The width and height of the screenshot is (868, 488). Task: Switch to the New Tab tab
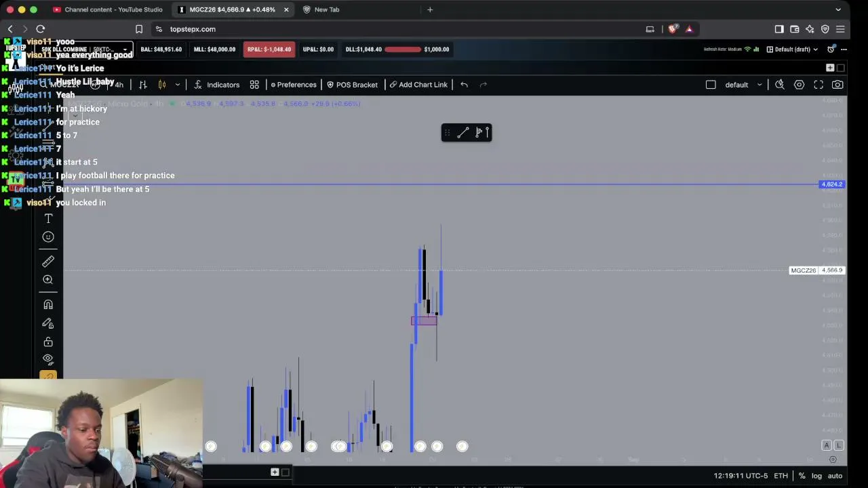(327, 9)
